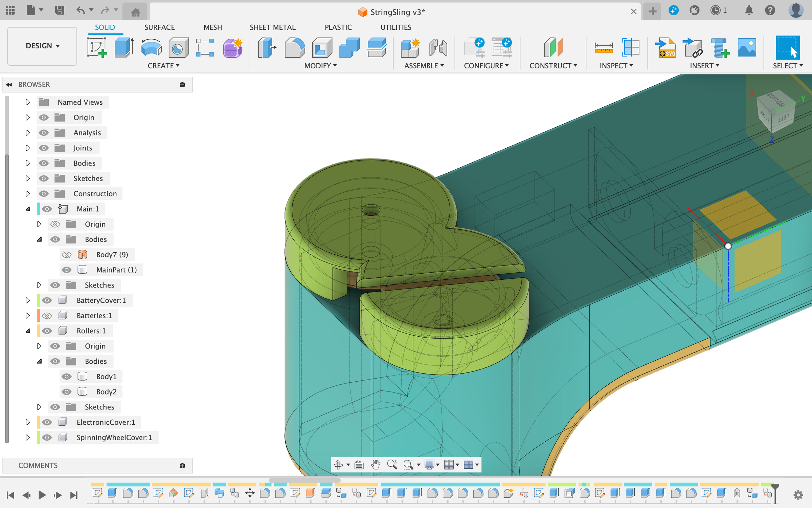
Task: Hide the MainPart (1) body
Action: tap(67, 270)
